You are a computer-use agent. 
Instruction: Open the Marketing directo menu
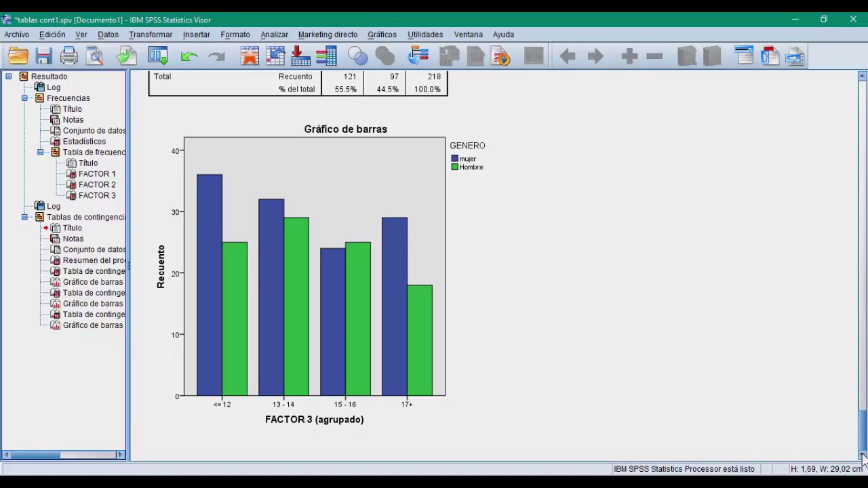point(328,35)
